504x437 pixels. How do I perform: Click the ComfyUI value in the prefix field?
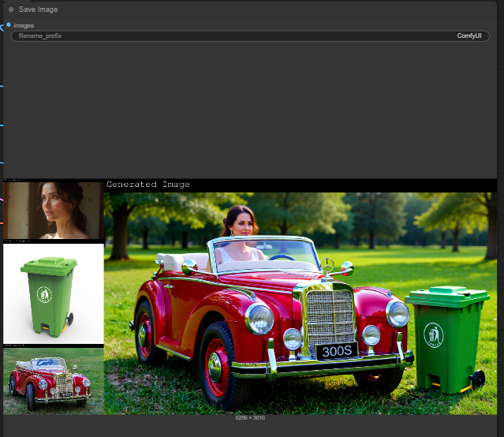pyautogui.click(x=469, y=36)
